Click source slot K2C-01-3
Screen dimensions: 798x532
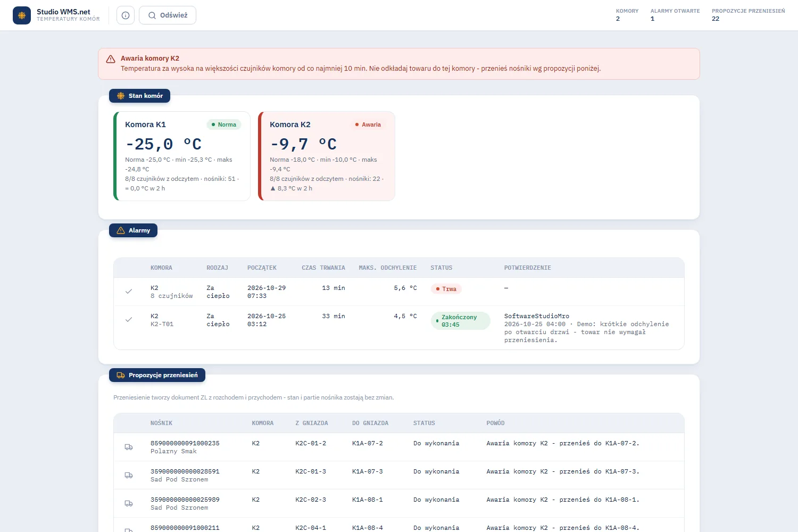pos(311,471)
